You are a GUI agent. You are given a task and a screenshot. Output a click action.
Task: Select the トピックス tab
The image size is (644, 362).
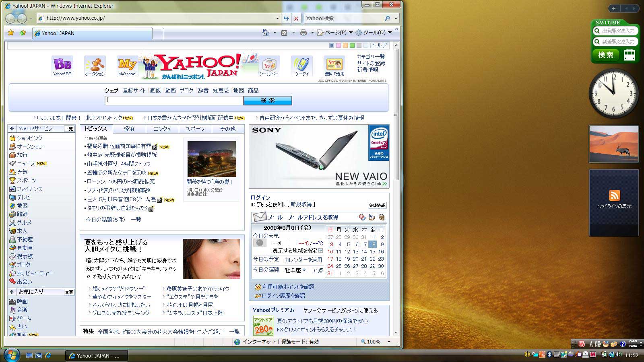[x=96, y=129]
